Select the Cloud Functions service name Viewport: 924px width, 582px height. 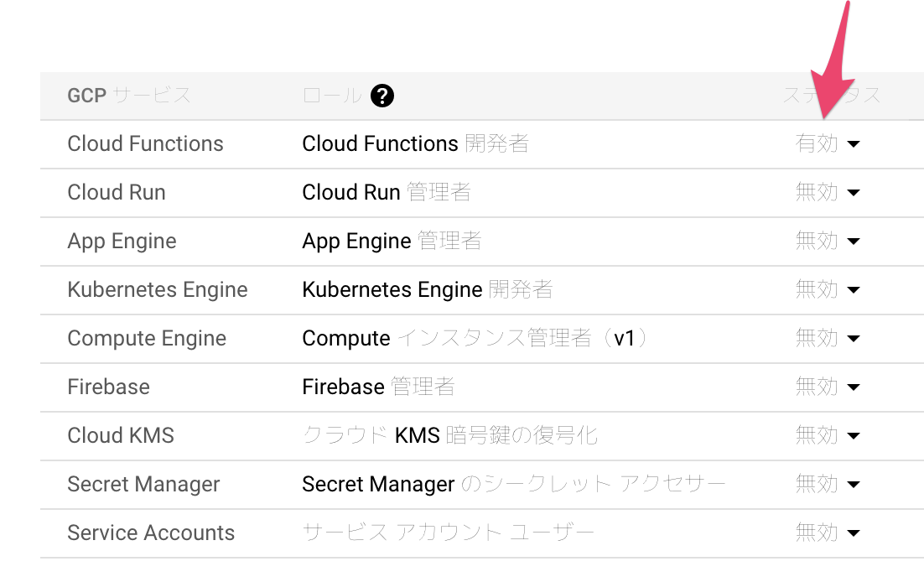point(146,143)
